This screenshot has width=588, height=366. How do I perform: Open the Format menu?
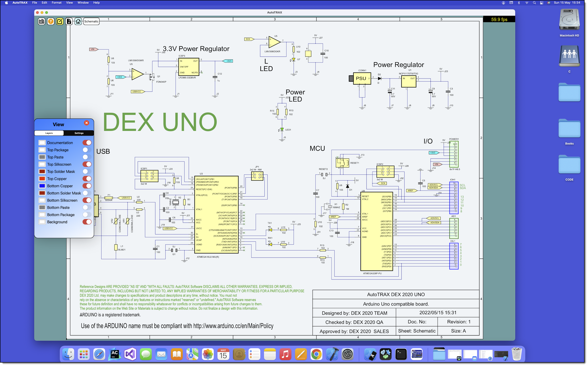point(56,3)
